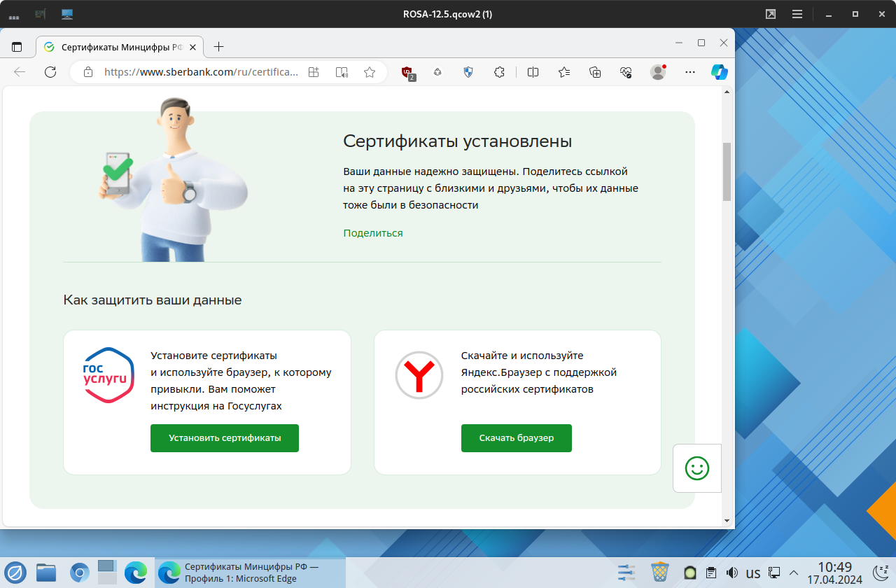Open the smiley feedback widget
Viewport: 896px width, 588px height.
(x=696, y=468)
